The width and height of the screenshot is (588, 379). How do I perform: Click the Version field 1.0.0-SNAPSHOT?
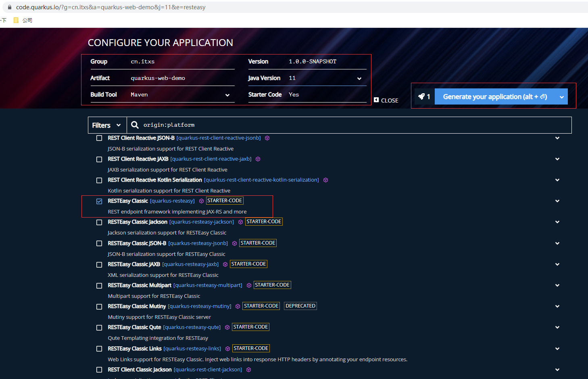327,61
